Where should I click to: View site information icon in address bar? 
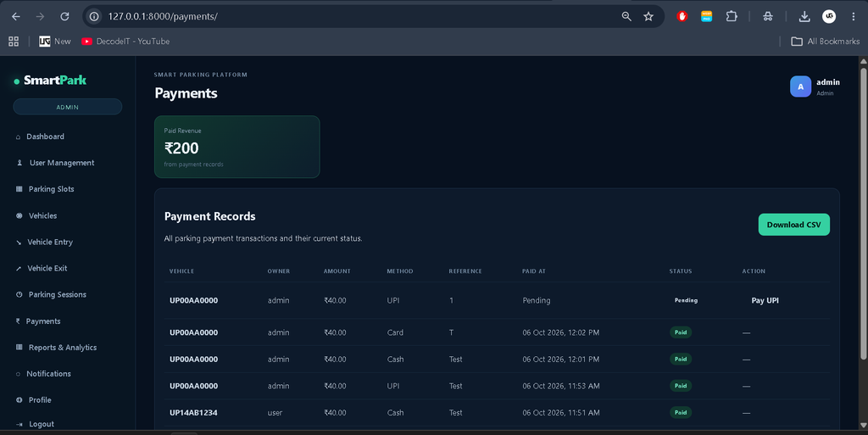point(95,17)
